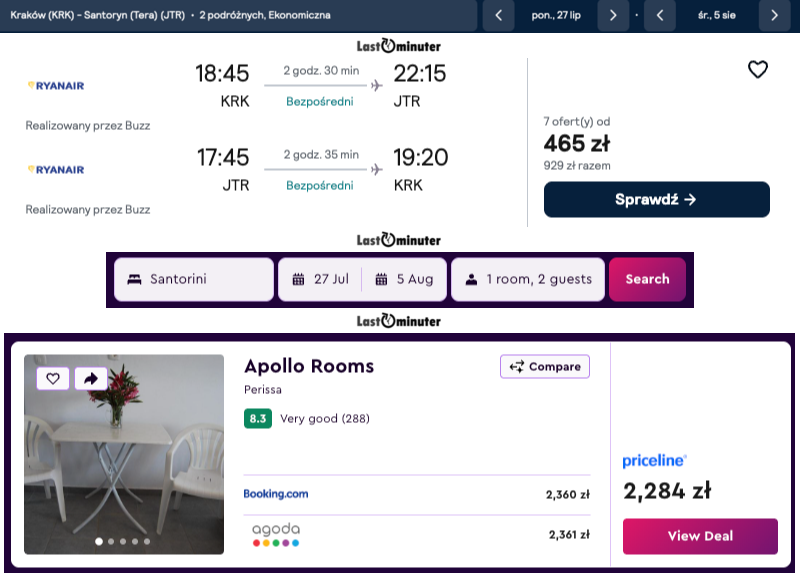
Task: Advance return date after 5 sie
Action: coord(774,15)
